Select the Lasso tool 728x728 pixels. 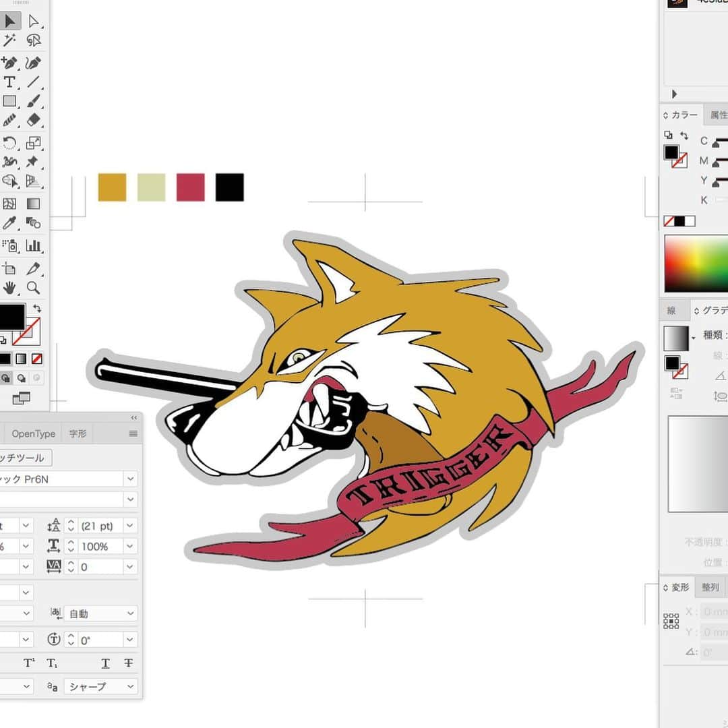34,40
